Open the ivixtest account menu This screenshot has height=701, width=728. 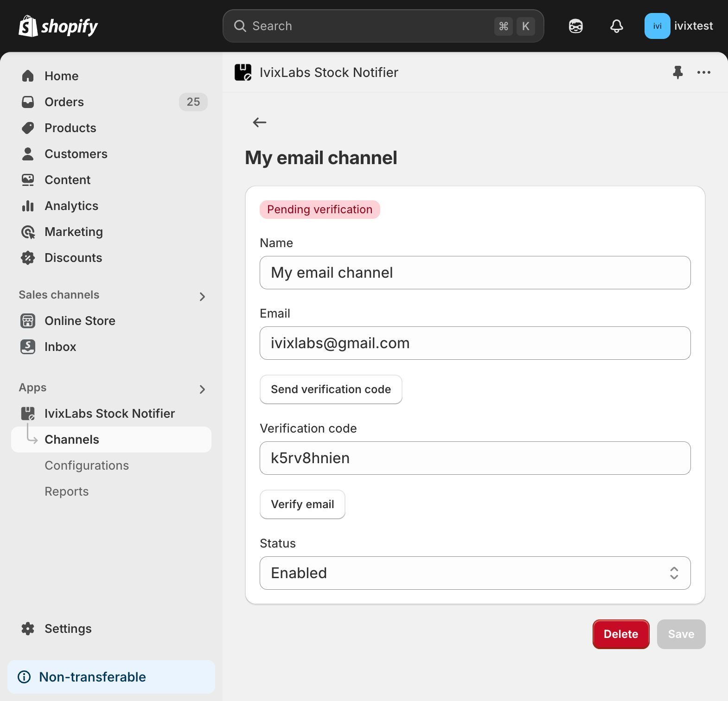(679, 26)
